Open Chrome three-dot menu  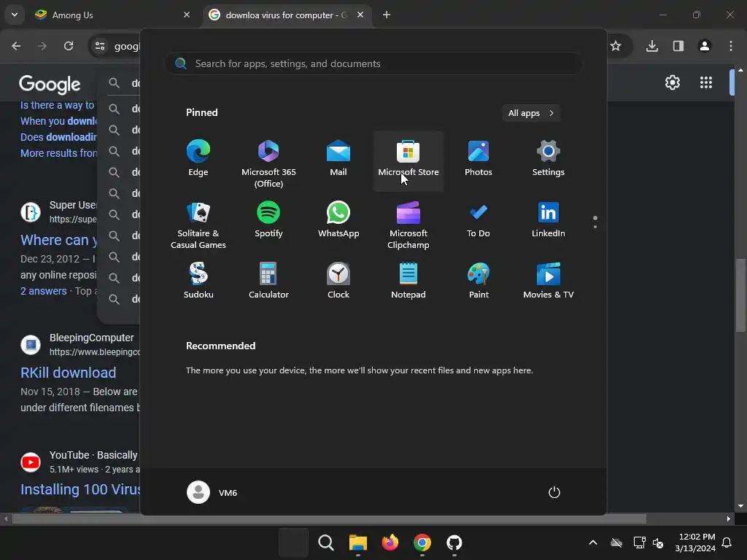pyautogui.click(x=731, y=46)
